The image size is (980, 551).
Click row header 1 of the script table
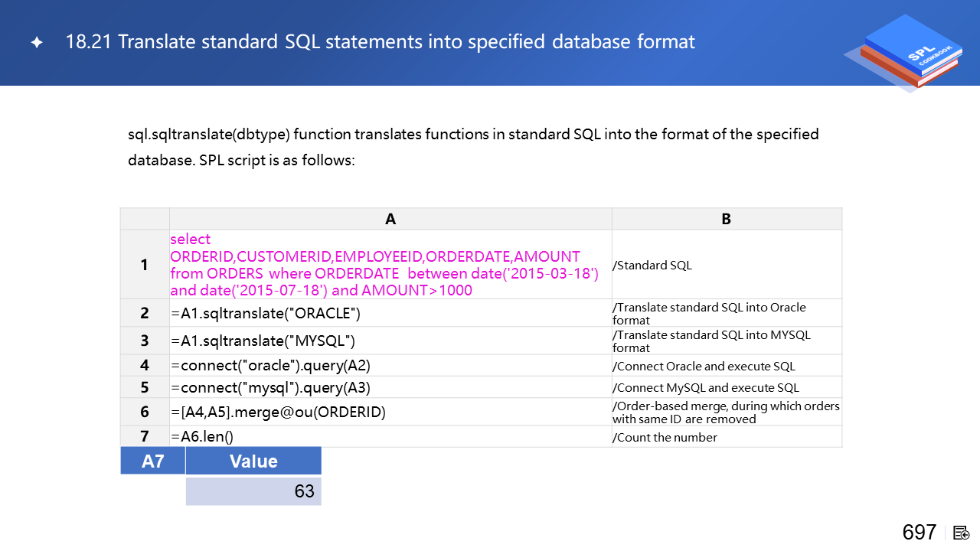click(x=145, y=265)
